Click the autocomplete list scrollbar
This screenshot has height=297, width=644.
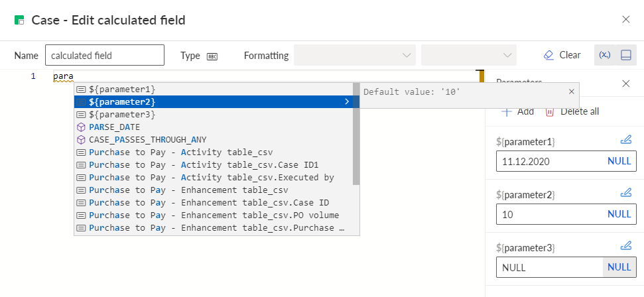pyautogui.click(x=356, y=135)
